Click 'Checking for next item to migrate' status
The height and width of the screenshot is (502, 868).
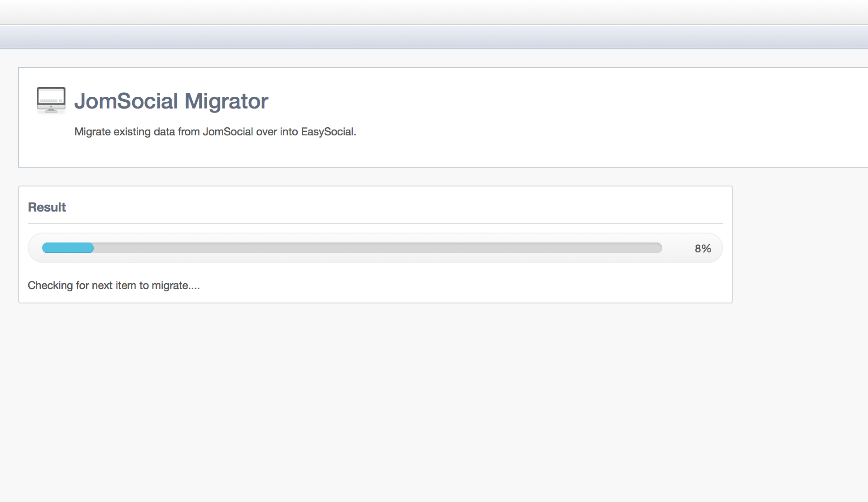[x=114, y=286]
